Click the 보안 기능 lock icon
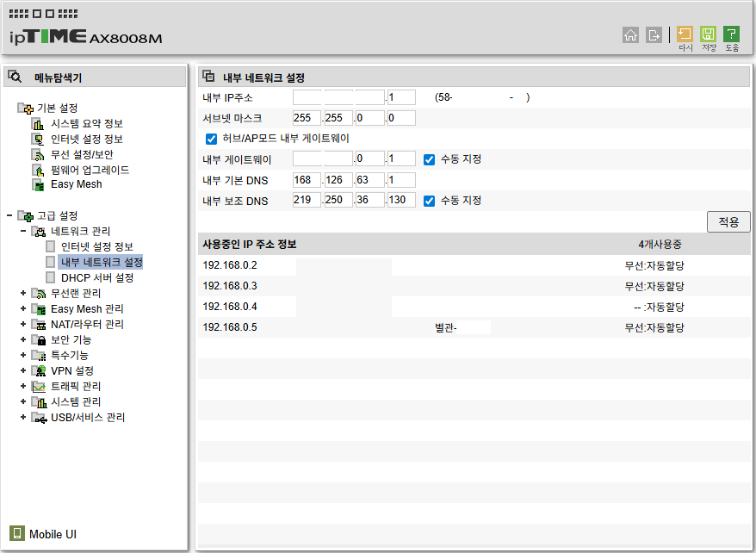Screen dimensions: 756x553 [39, 340]
